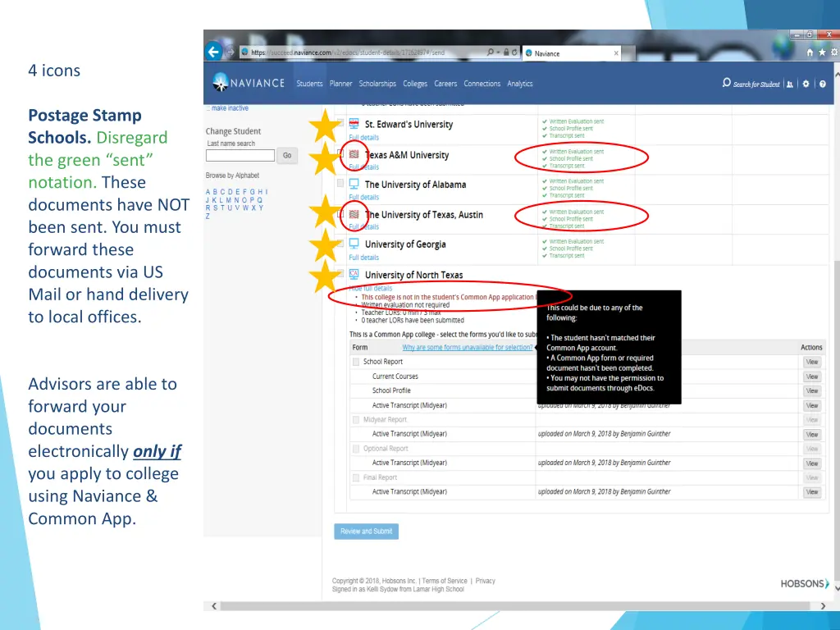Expand Full details under The University of Alabama

pos(363,198)
